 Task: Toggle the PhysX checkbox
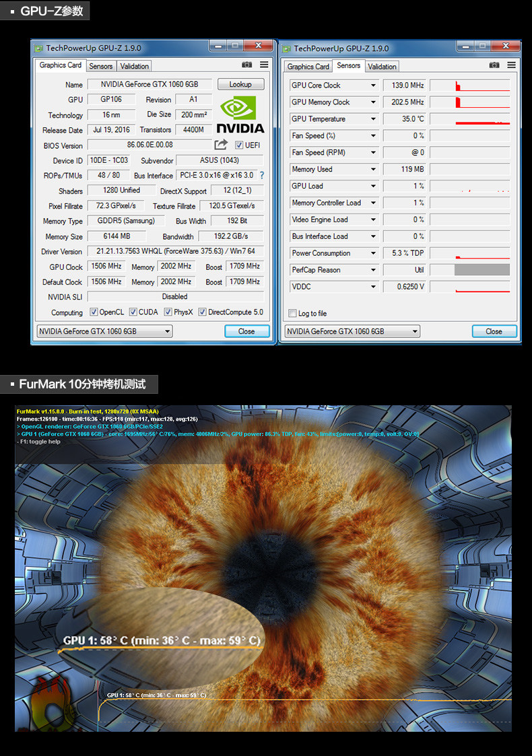168,312
